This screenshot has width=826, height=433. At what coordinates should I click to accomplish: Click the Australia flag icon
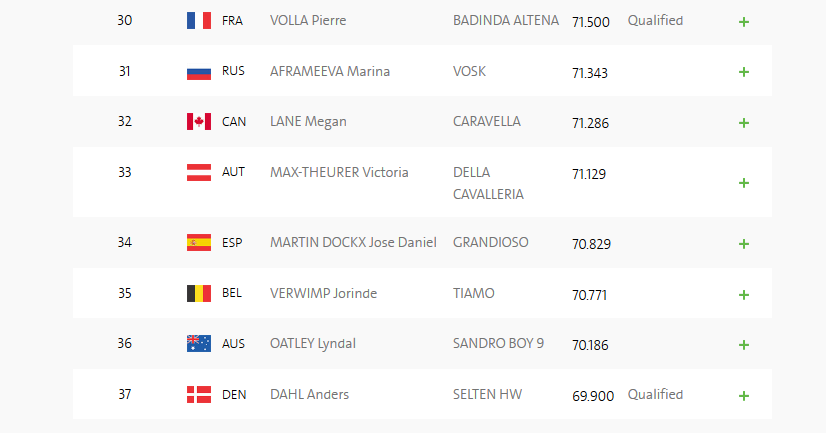point(199,344)
